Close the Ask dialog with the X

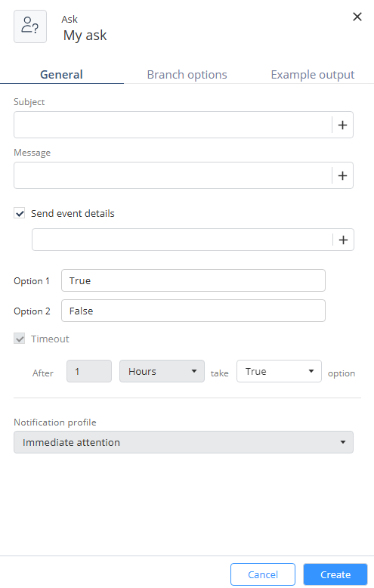click(x=357, y=17)
